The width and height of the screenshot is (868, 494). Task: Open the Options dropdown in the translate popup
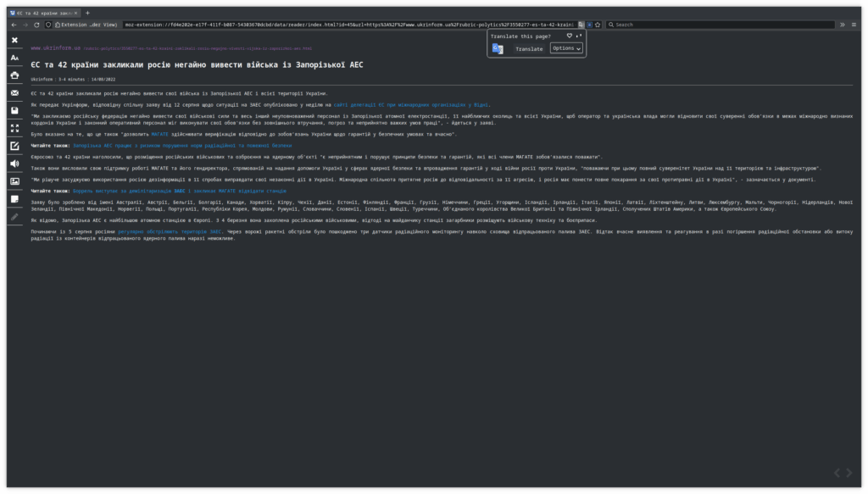pyautogui.click(x=566, y=48)
